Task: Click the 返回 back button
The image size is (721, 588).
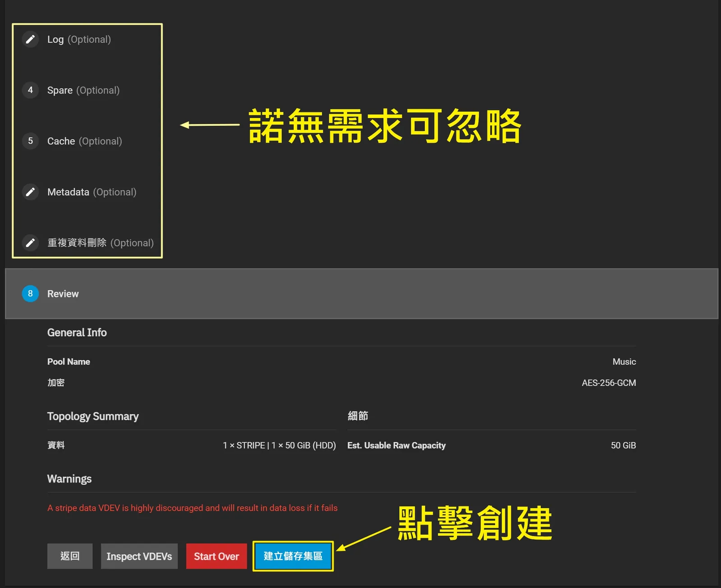Action: (x=70, y=556)
